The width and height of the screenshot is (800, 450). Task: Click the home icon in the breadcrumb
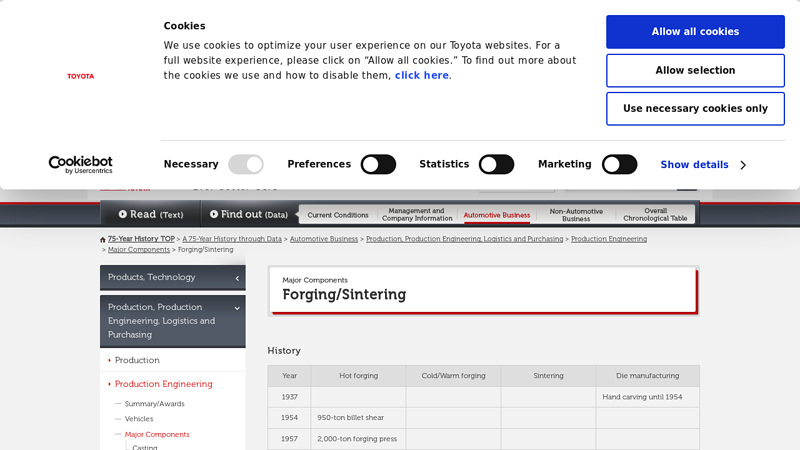[103, 240]
